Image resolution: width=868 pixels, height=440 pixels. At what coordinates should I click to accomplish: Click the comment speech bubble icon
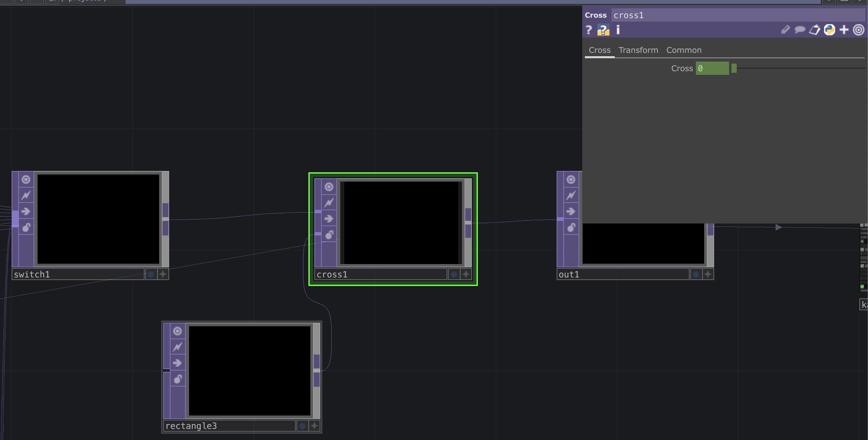(800, 30)
